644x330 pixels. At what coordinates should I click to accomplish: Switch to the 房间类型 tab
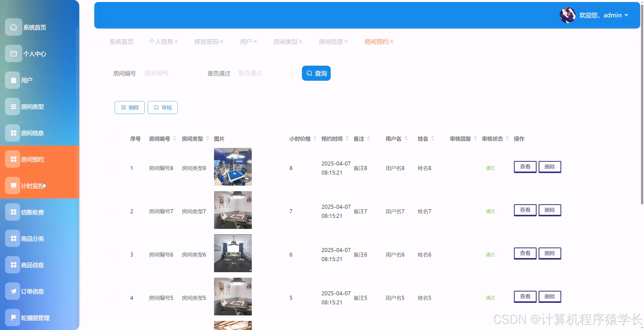click(x=285, y=42)
